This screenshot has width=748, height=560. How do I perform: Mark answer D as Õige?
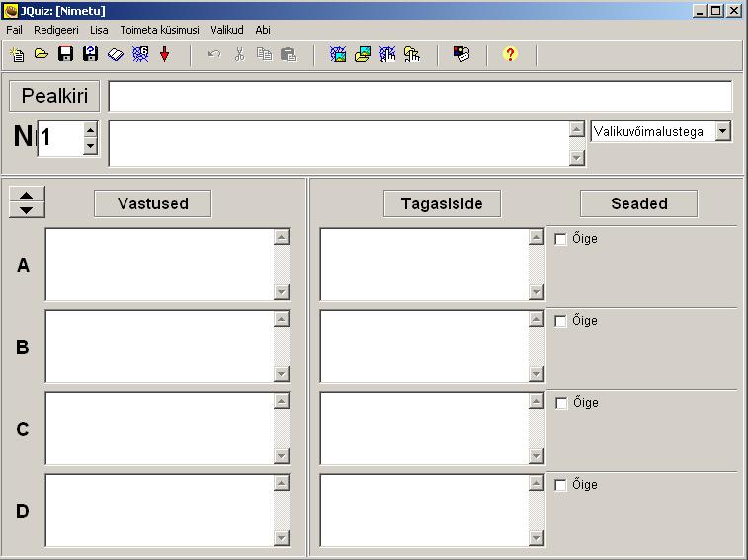(560, 485)
